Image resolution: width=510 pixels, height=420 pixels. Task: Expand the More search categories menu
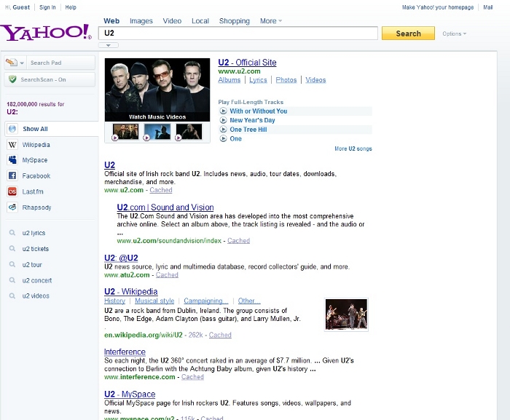click(271, 21)
